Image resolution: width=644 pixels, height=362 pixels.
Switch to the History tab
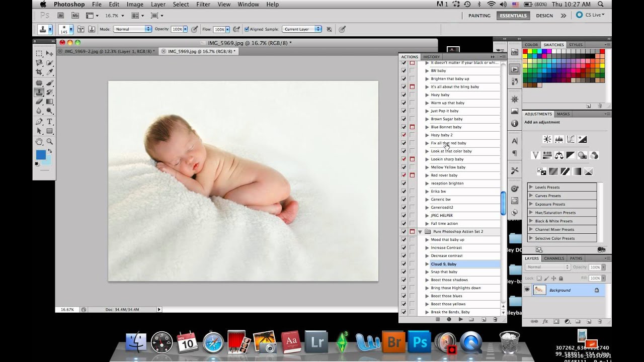(x=431, y=57)
